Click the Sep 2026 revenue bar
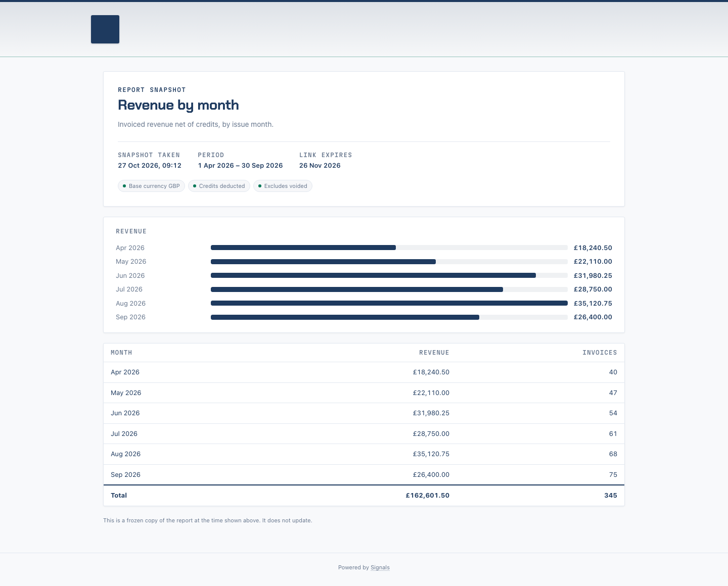This screenshot has height=586, width=728. pos(345,317)
